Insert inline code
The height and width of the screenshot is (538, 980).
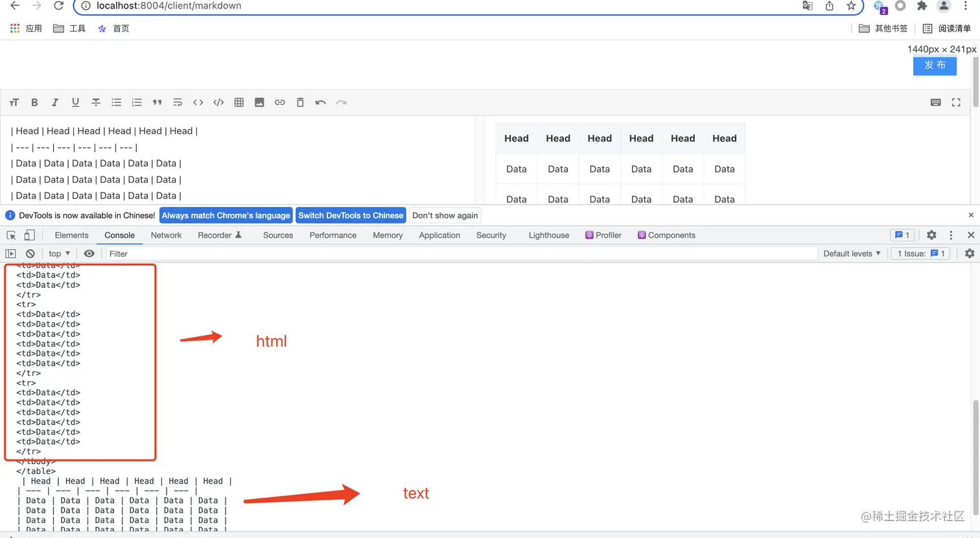(x=198, y=102)
